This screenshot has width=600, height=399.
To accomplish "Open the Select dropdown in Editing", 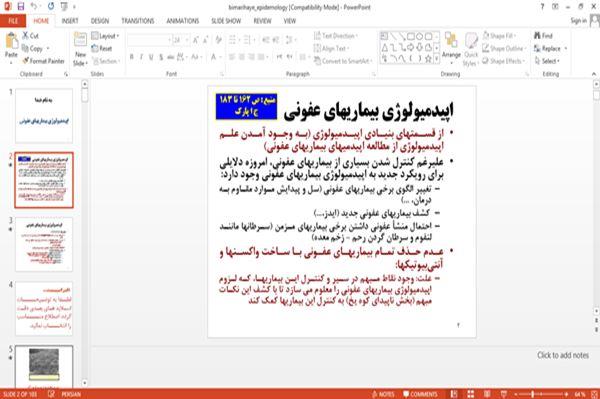I will click(x=547, y=61).
